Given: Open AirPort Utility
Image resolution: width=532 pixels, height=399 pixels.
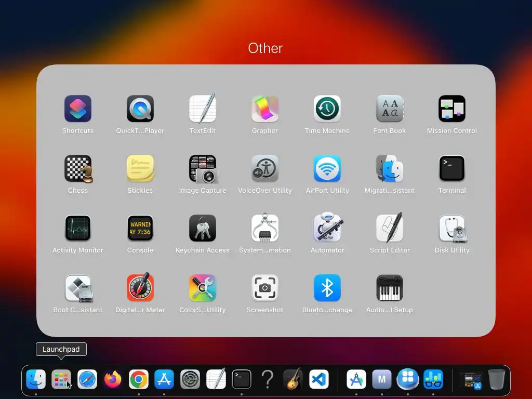Looking at the screenshot, I should tap(327, 169).
